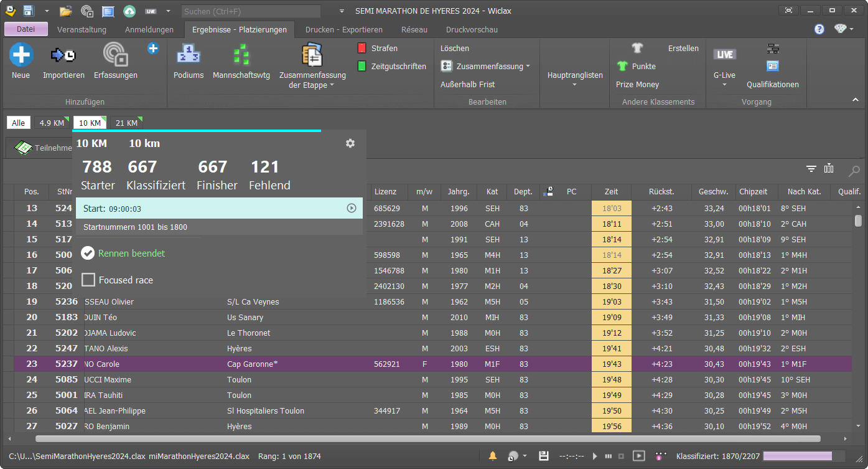This screenshot has height=469, width=868.
Task: Switch to the Veranstaltung tab
Action: 82,29
